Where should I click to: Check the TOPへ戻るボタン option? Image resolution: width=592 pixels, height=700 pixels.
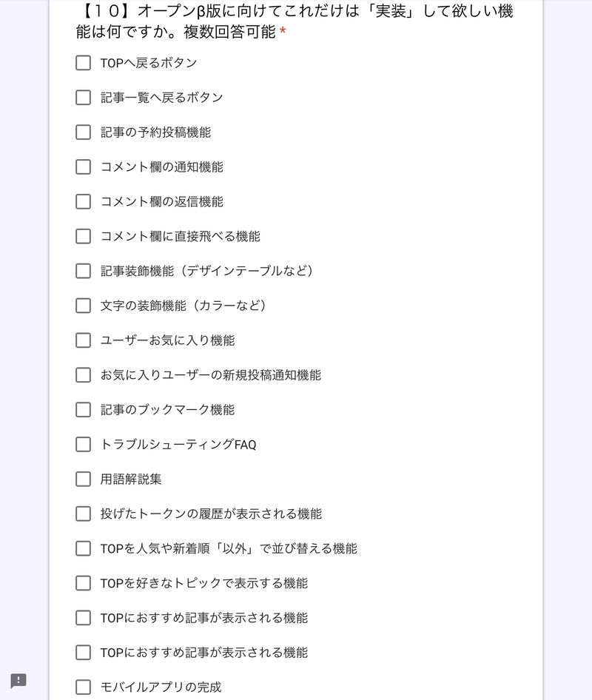tap(83, 63)
